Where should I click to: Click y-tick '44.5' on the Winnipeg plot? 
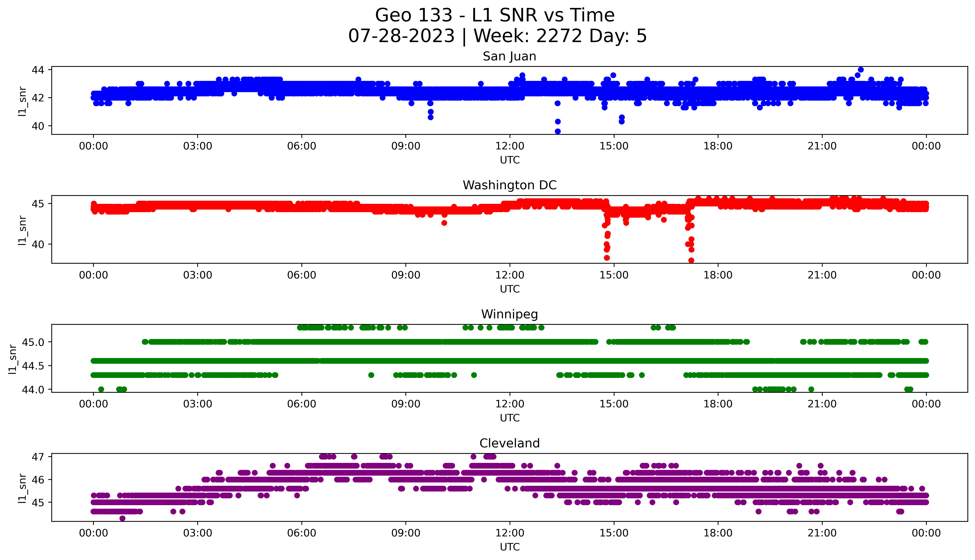coord(33,366)
